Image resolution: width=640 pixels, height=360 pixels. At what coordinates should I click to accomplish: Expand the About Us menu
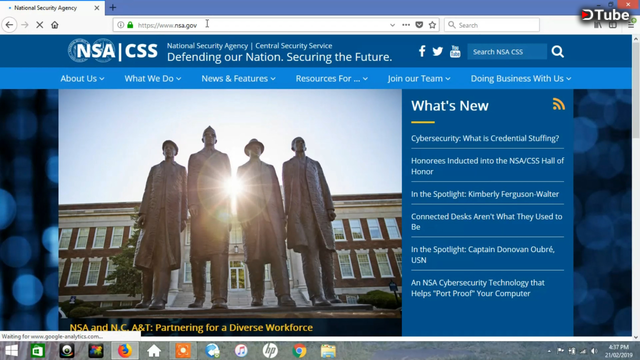pos(82,78)
